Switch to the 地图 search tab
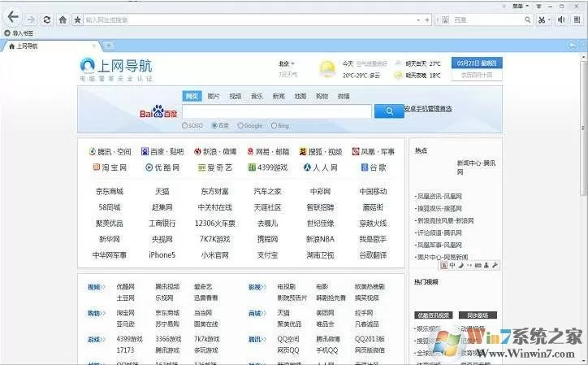 pyautogui.click(x=300, y=97)
